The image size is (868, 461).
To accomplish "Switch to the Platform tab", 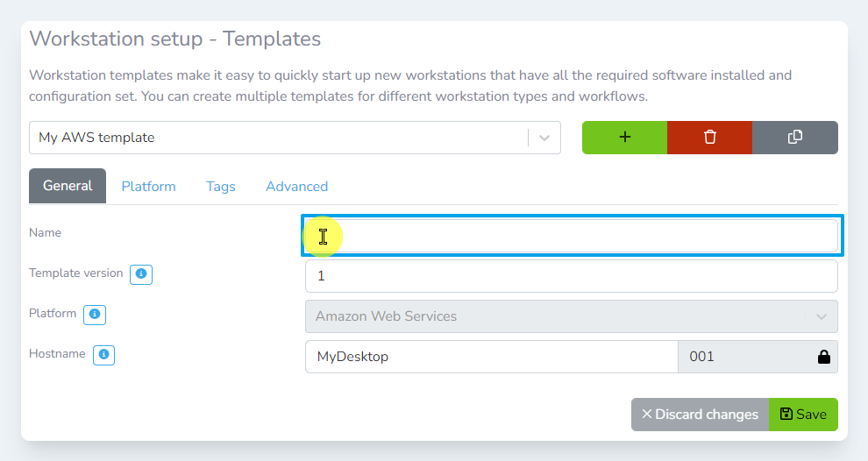I will coord(148,187).
